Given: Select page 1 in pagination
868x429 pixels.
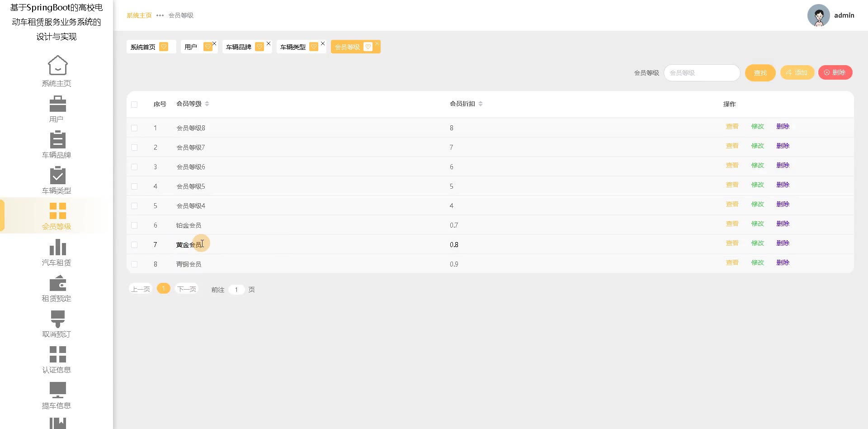Looking at the screenshot, I should (163, 288).
